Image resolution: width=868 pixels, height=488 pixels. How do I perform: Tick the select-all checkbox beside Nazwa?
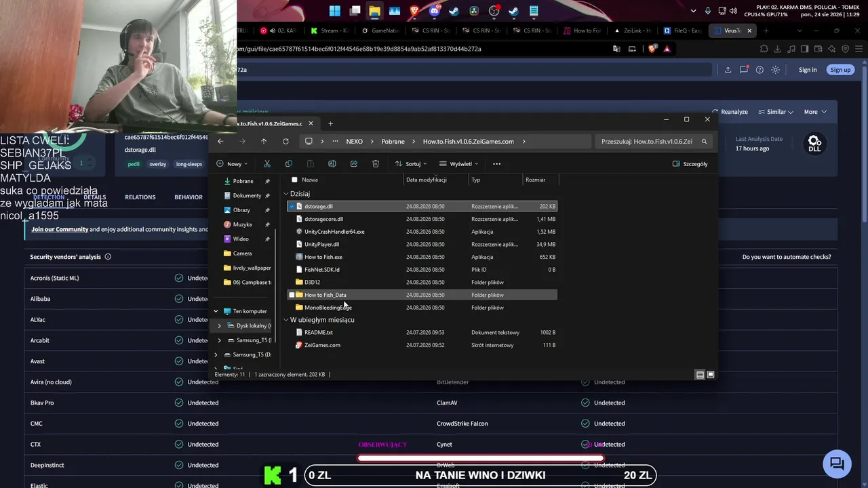pos(294,180)
